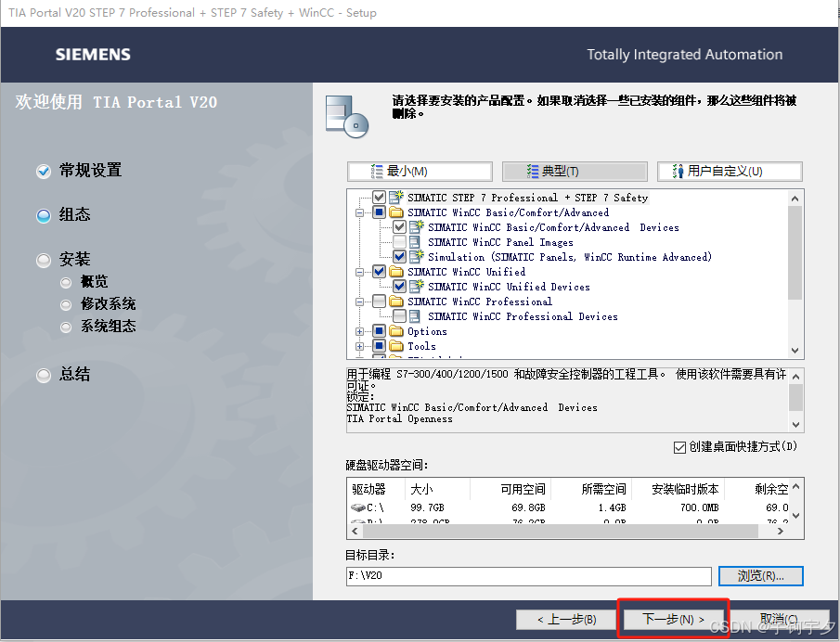Click the product tree vertical scrollbar thumb
The height and width of the screenshot is (642, 840).
795,252
